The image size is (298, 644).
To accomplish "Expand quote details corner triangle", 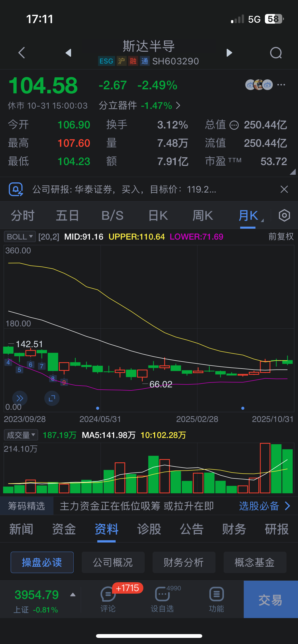I will [x=293, y=172].
